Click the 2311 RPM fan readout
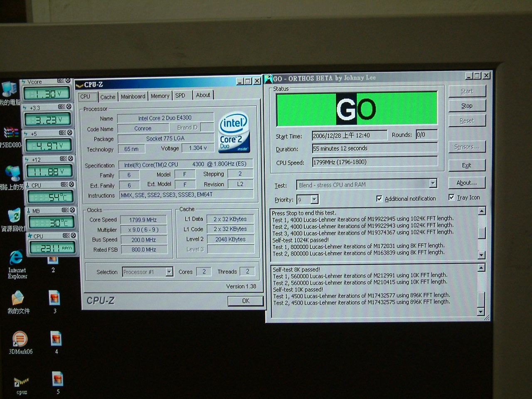The height and width of the screenshot is (399, 532). click(x=52, y=248)
